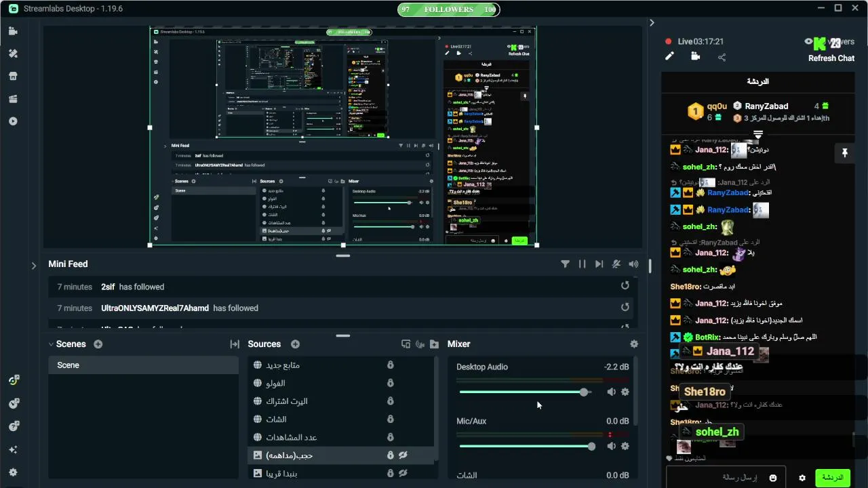The width and height of the screenshot is (868, 488).
Task: Open the Recordings play icon in left sidebar
Action: pos(14,121)
